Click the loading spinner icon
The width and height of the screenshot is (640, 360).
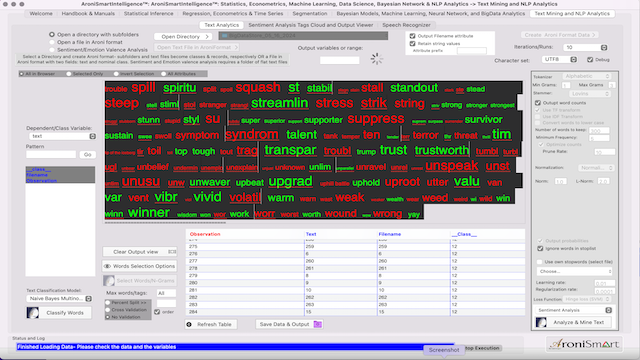(377, 59)
